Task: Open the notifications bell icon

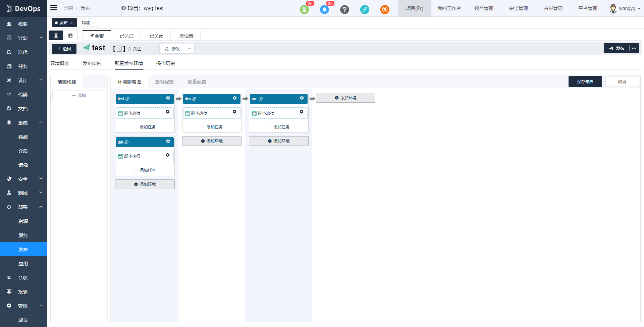Action: click(x=324, y=9)
